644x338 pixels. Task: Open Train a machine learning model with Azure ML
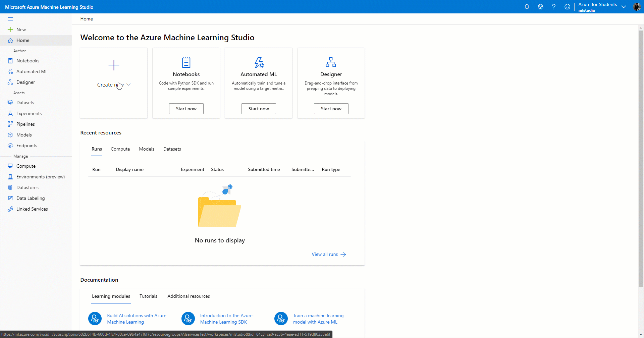tap(318, 319)
